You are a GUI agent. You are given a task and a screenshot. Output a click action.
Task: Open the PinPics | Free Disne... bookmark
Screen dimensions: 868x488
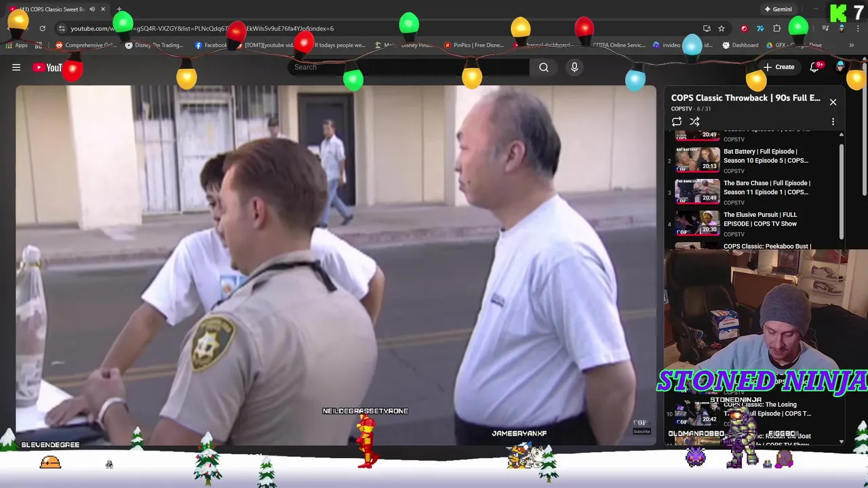pos(473,45)
